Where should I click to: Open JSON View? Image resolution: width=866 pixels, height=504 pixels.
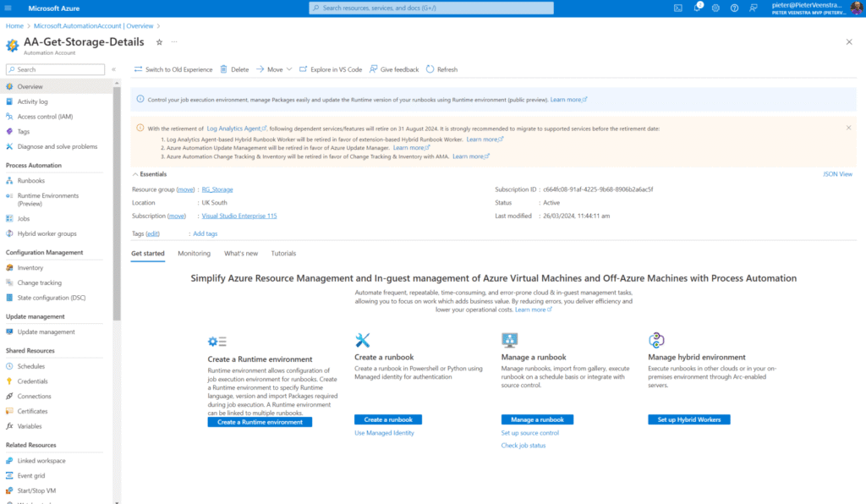[x=837, y=174]
